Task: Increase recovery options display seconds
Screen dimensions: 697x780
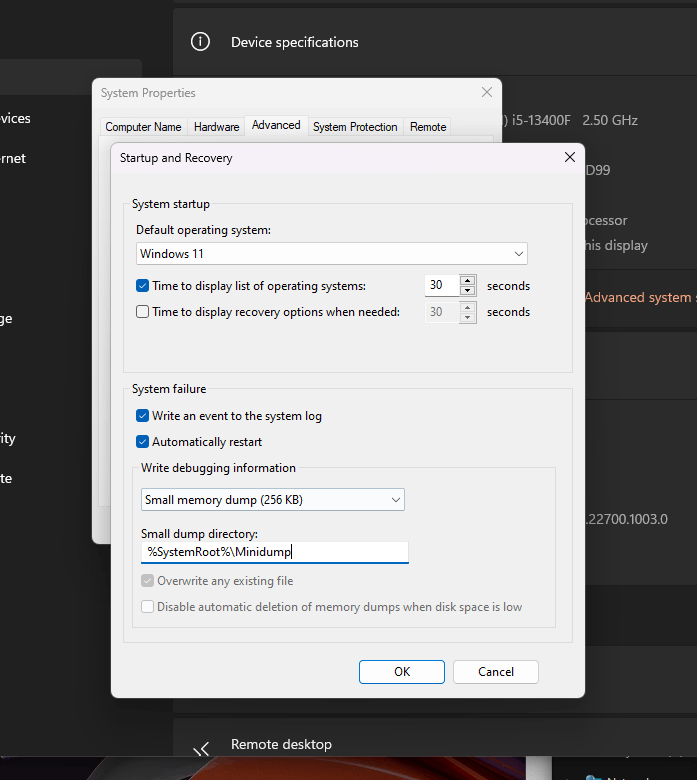Action: pyautogui.click(x=468, y=307)
